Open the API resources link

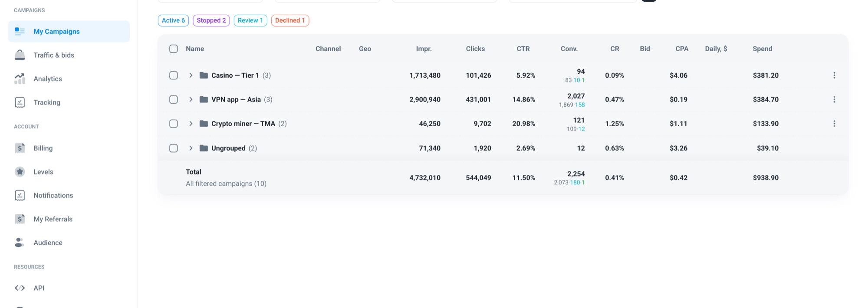coord(69,288)
